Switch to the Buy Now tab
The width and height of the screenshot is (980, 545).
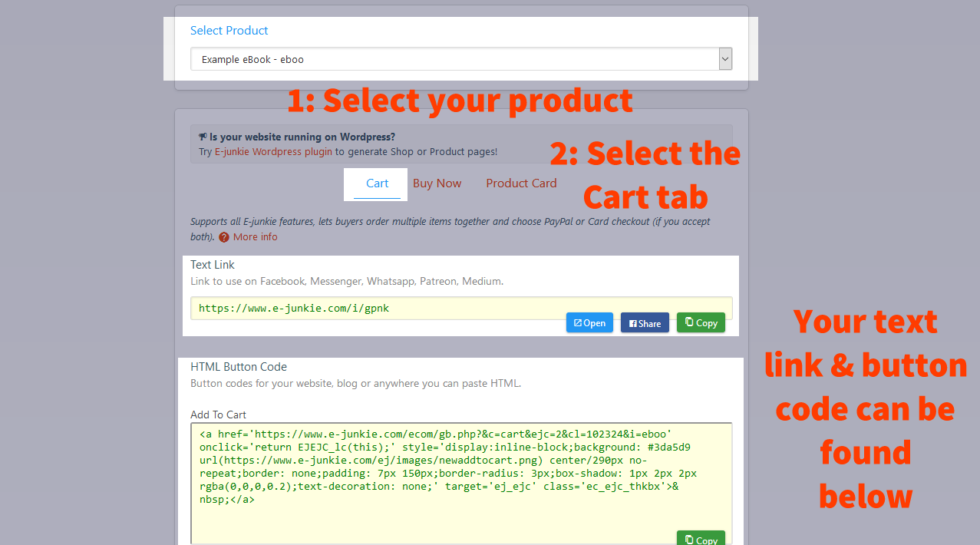point(437,183)
